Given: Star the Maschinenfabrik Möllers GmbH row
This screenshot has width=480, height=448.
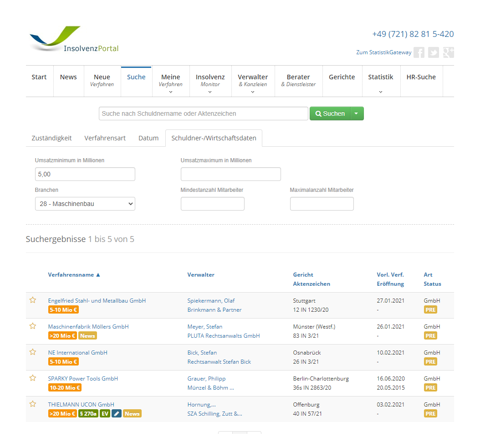Looking at the screenshot, I should click(x=33, y=326).
